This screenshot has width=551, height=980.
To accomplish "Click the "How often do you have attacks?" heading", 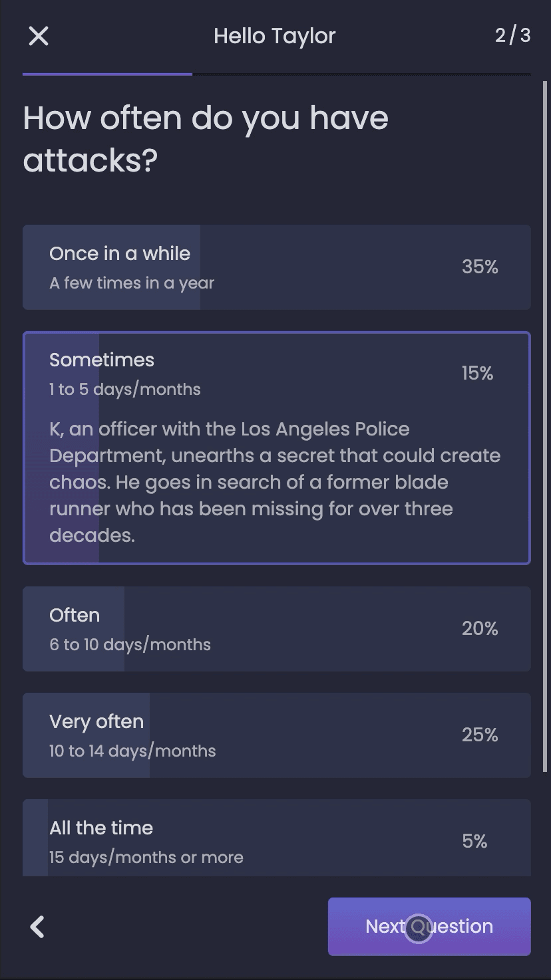I will (206, 138).
